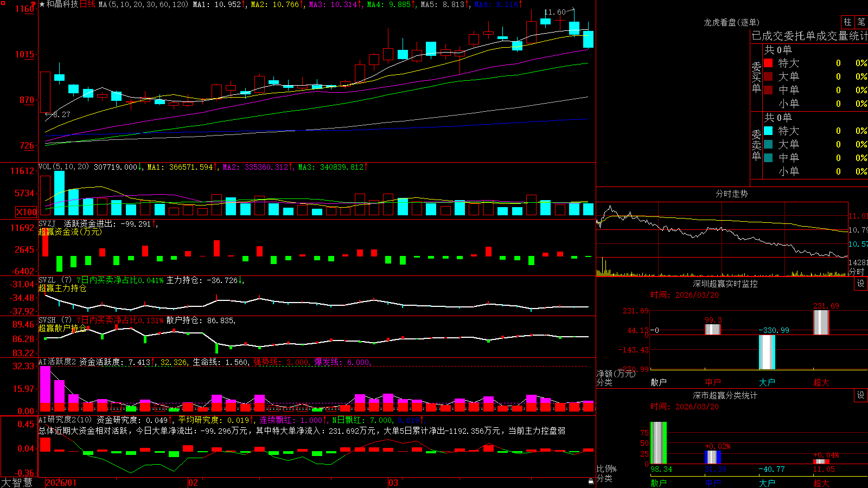This screenshot has height=488, width=868.
Task: Click 资金活跃度: 7.413 value
Action: [x=115, y=362]
